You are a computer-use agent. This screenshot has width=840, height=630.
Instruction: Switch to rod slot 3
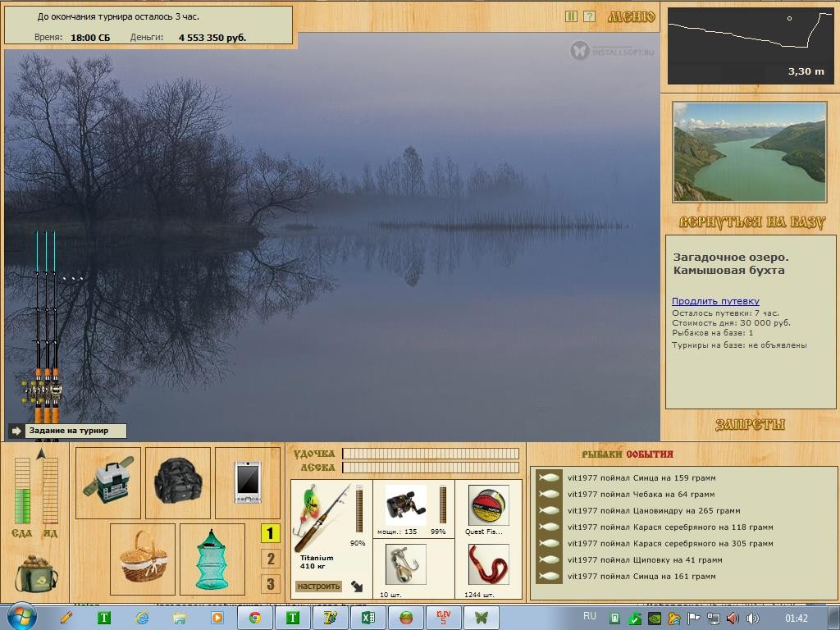(x=270, y=584)
